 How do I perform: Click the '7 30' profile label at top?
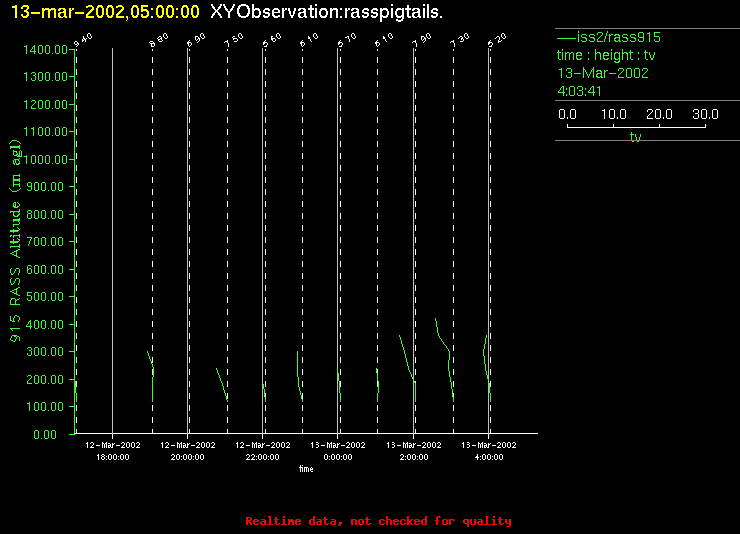[459, 41]
